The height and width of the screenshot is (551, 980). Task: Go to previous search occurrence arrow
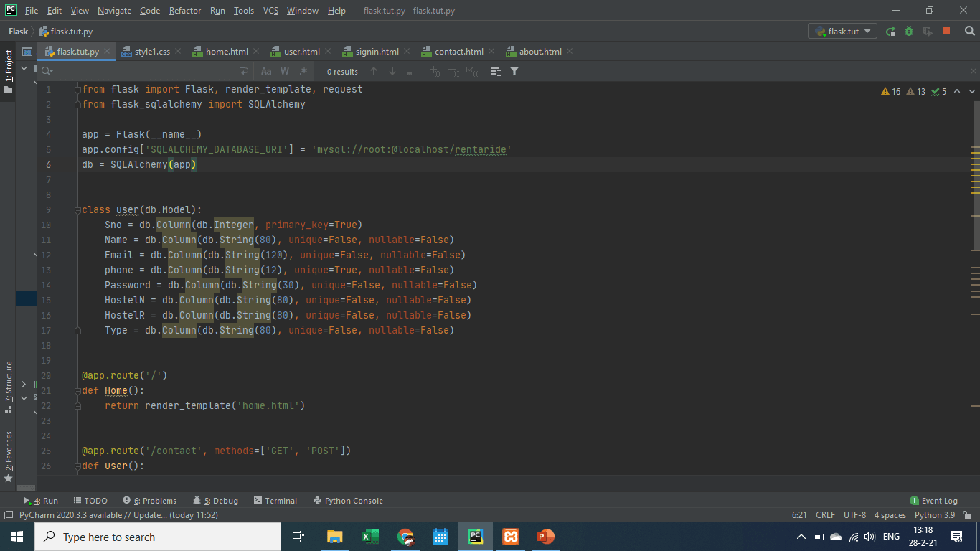374,71
